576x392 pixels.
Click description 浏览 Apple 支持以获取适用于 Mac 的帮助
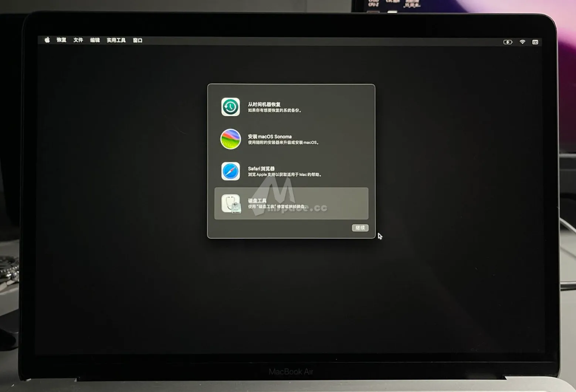(284, 175)
